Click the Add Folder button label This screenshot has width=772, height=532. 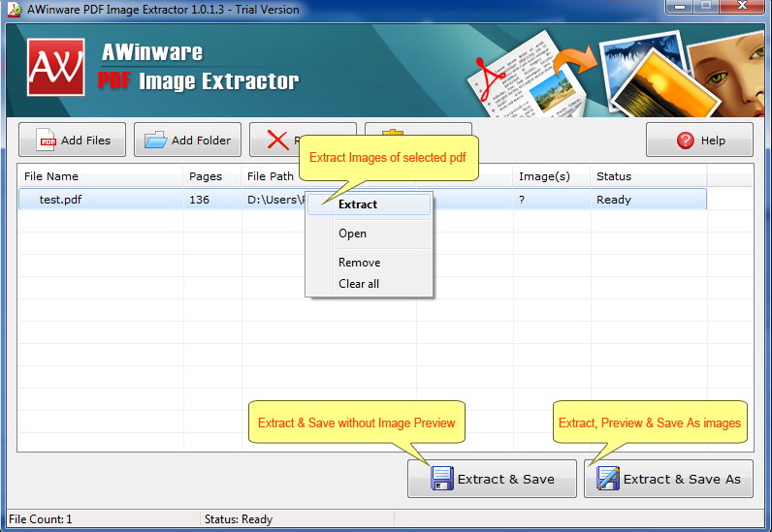tap(201, 141)
